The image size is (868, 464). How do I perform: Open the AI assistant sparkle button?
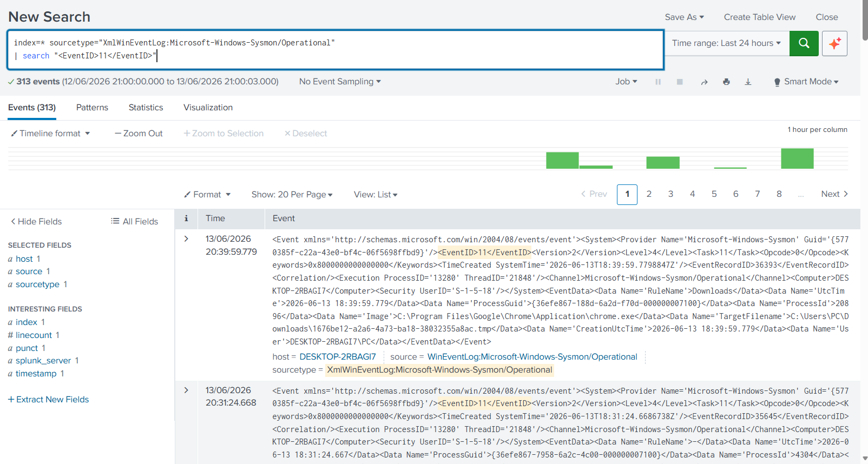tap(834, 43)
